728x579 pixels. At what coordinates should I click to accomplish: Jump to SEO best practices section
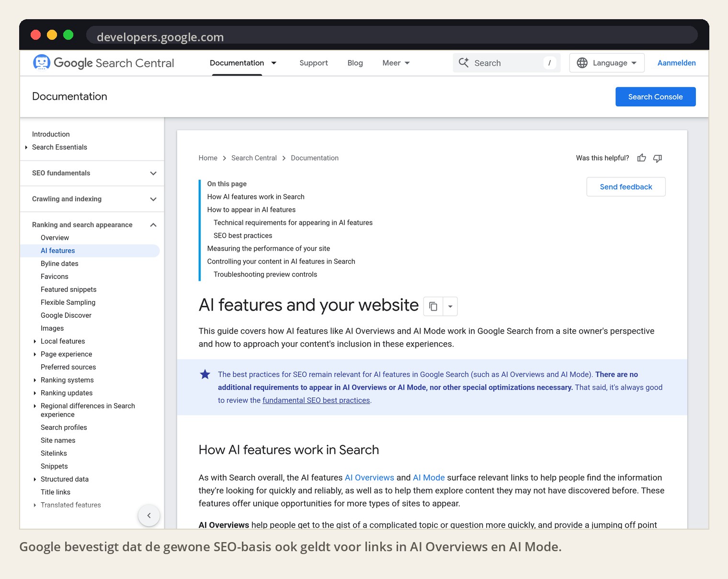[x=243, y=236]
